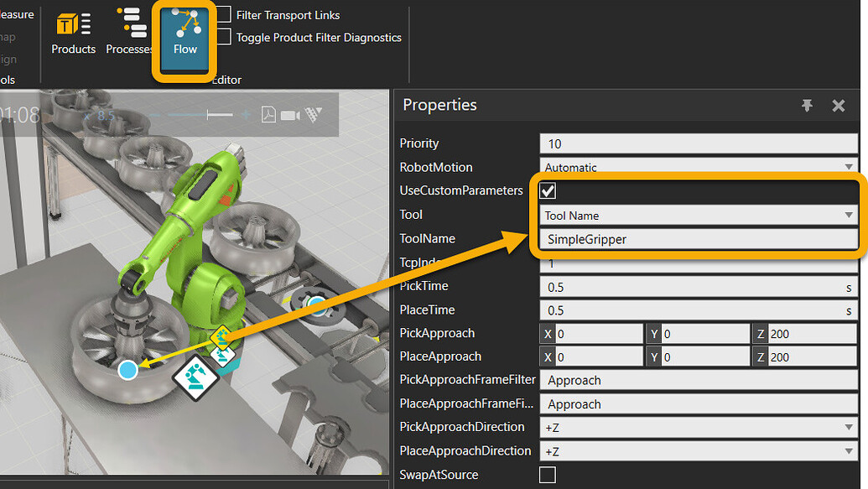Pin the Properties panel
The width and height of the screenshot is (868, 489).
click(x=807, y=106)
